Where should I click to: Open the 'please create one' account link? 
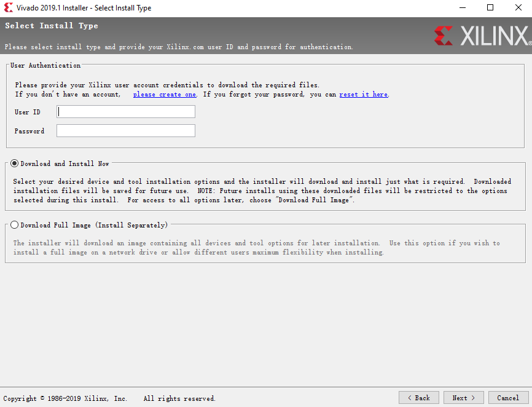(165, 94)
